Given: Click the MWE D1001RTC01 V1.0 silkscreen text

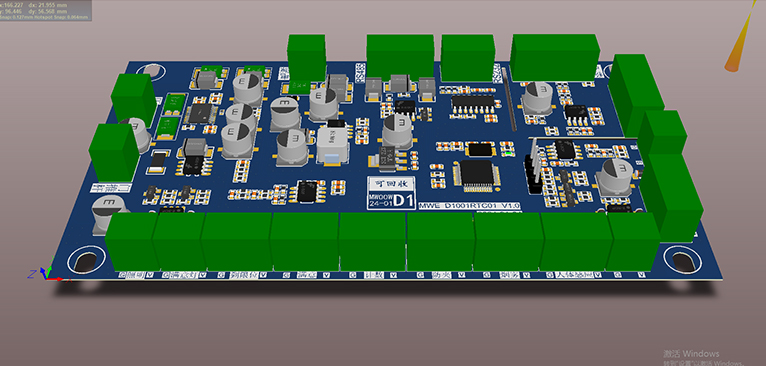Looking at the screenshot, I should [470, 206].
